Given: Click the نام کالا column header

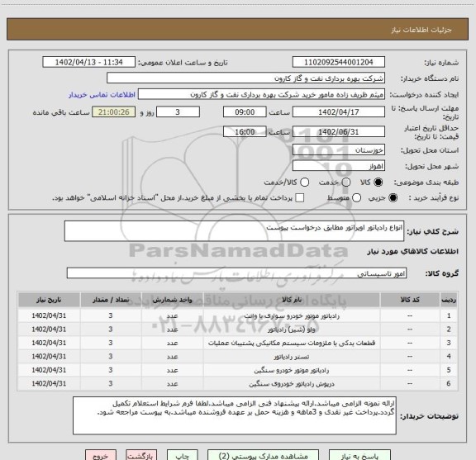Looking at the screenshot, I should 292,300.
